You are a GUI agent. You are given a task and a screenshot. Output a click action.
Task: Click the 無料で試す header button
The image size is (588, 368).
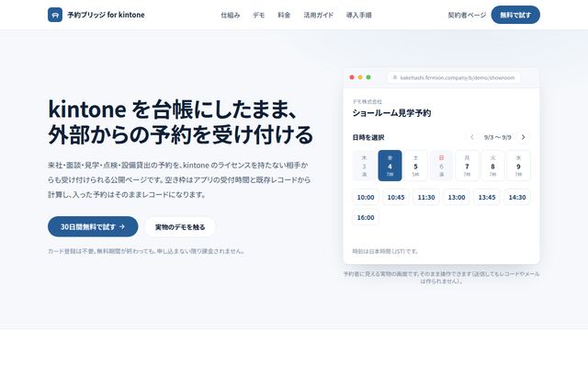click(515, 15)
